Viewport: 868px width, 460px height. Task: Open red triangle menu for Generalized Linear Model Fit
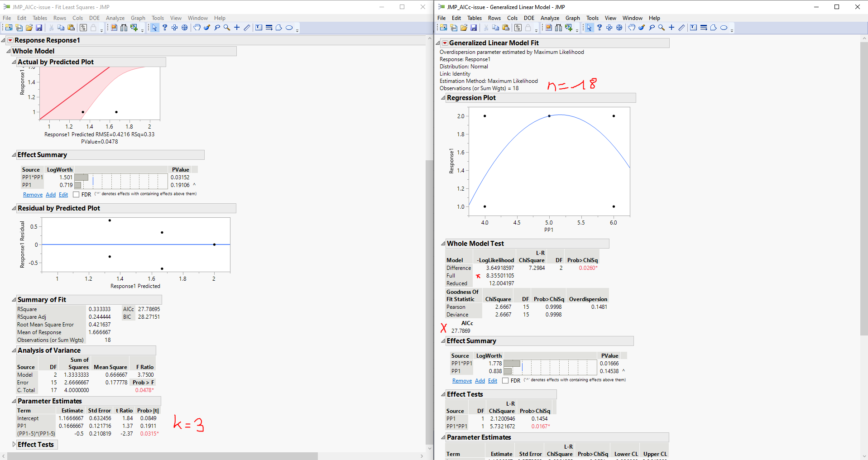point(445,43)
